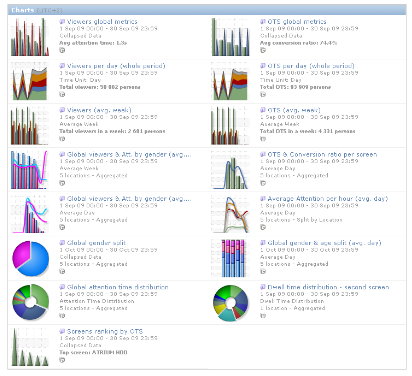412x376 pixels.
Task: Click the title icon beside Viewers (avg. week)
Action: coord(62,110)
